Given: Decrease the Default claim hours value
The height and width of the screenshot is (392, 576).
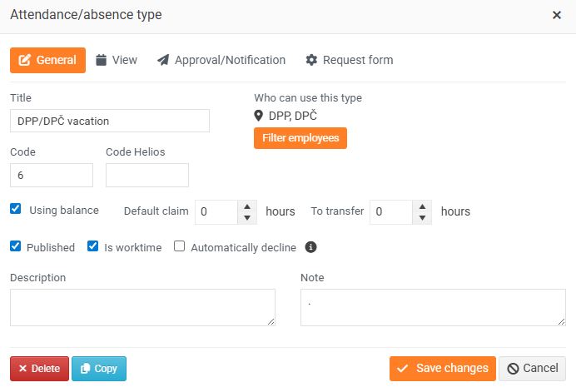Looking at the screenshot, I should (247, 217).
